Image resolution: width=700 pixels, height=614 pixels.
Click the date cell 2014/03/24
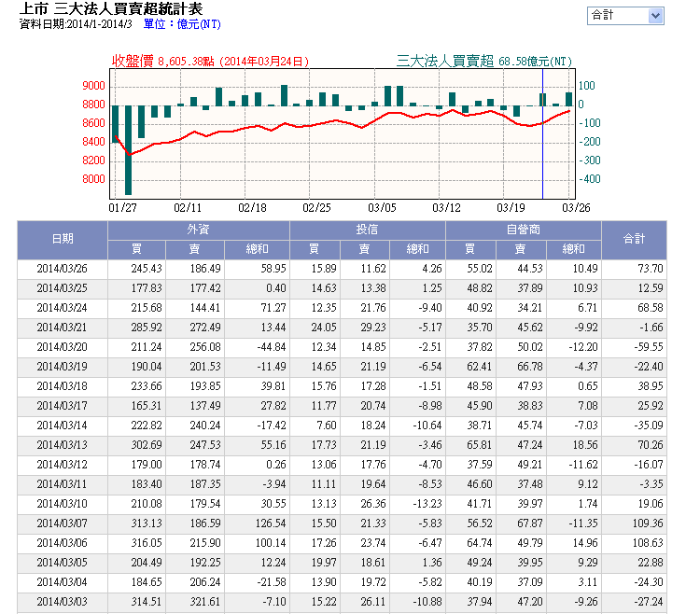[62, 308]
